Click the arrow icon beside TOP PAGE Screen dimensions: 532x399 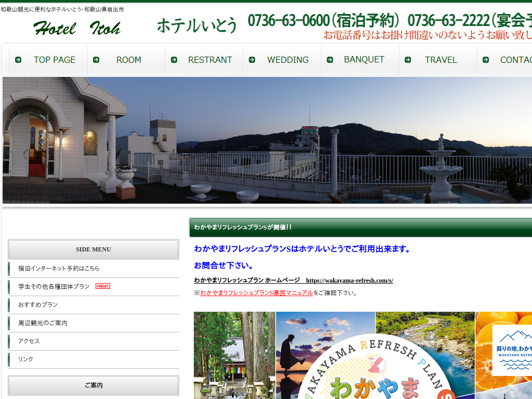coord(18,60)
